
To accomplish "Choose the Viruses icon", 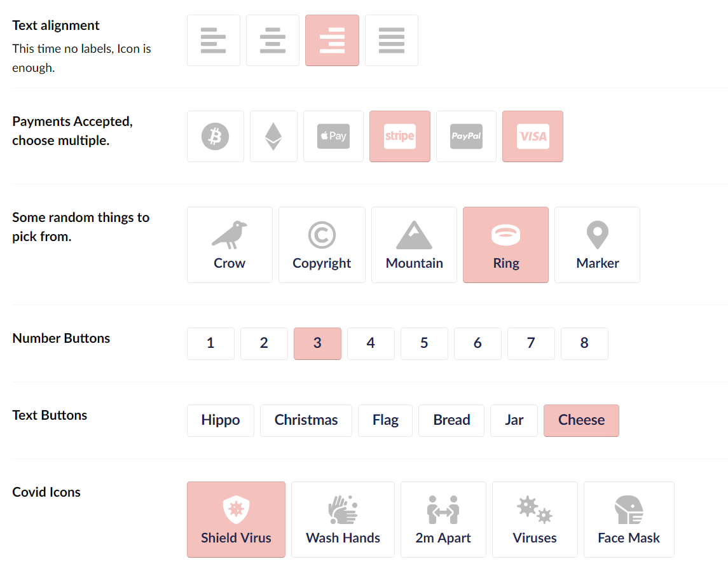I will [x=535, y=519].
